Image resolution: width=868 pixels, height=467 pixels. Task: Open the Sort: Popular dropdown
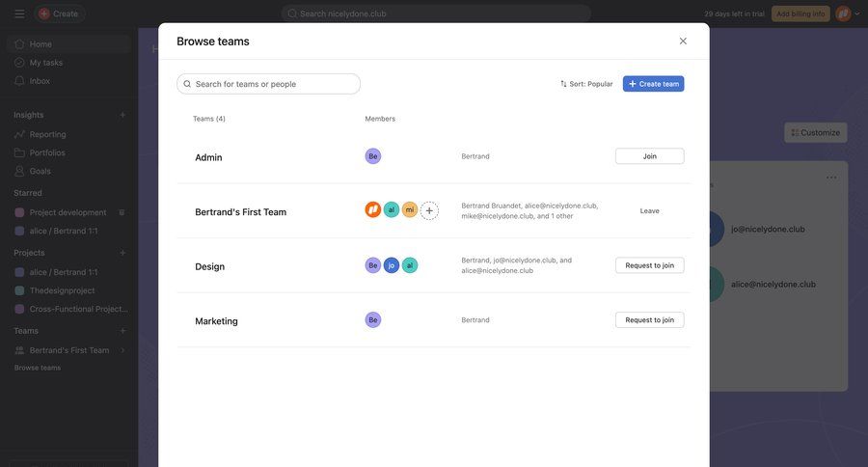point(586,84)
